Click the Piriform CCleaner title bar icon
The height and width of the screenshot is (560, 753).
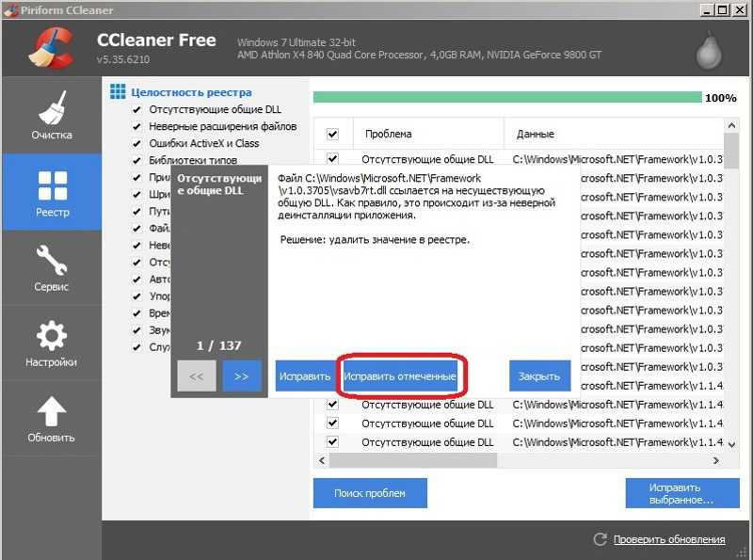click(10, 10)
